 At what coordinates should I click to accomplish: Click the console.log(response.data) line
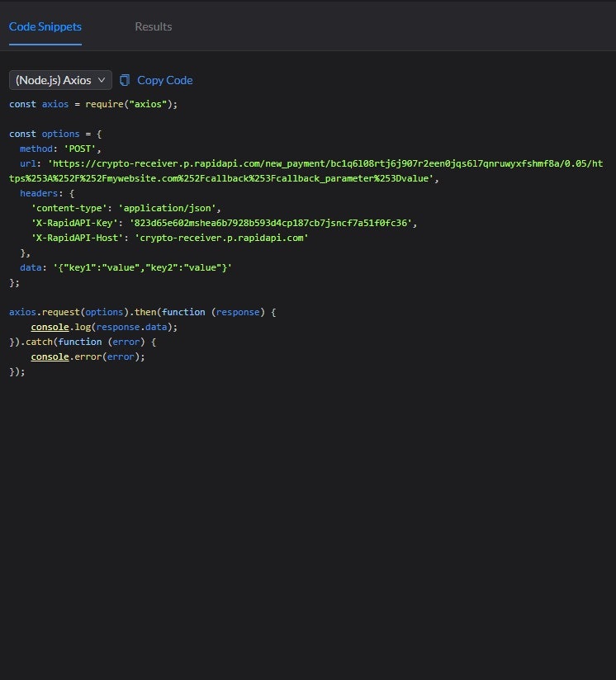[x=104, y=327]
